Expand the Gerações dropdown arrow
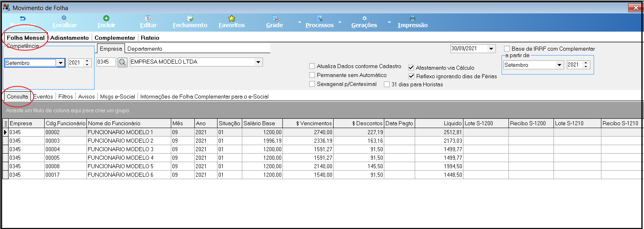The image size is (644, 229). [389, 22]
